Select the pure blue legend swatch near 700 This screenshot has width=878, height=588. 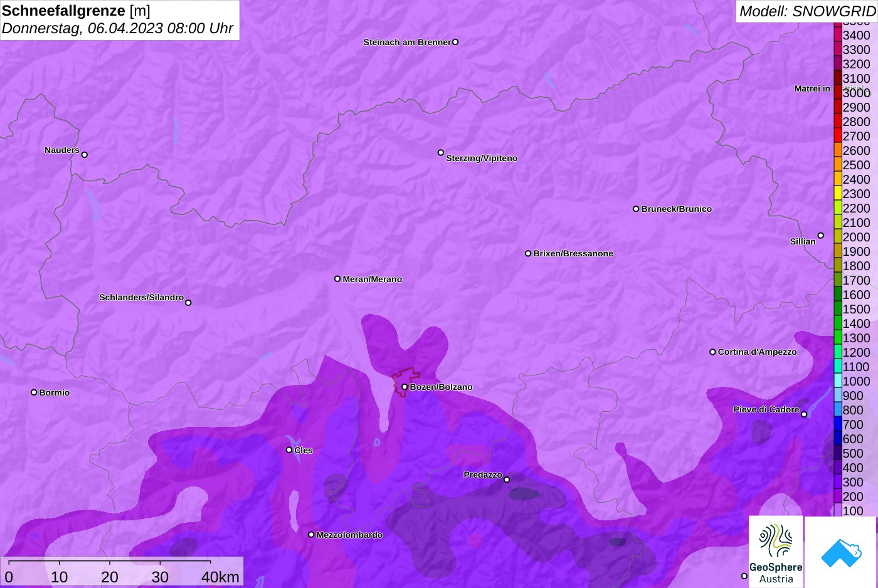[x=838, y=423]
